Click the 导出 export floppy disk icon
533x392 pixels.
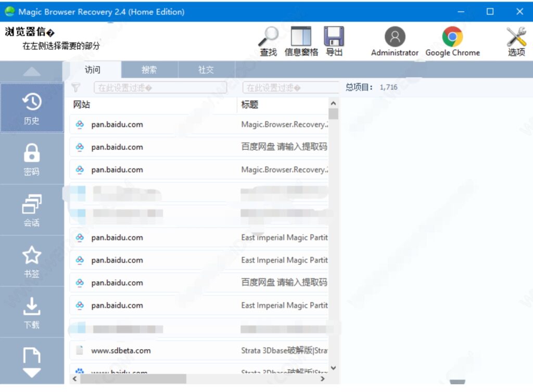pos(334,36)
